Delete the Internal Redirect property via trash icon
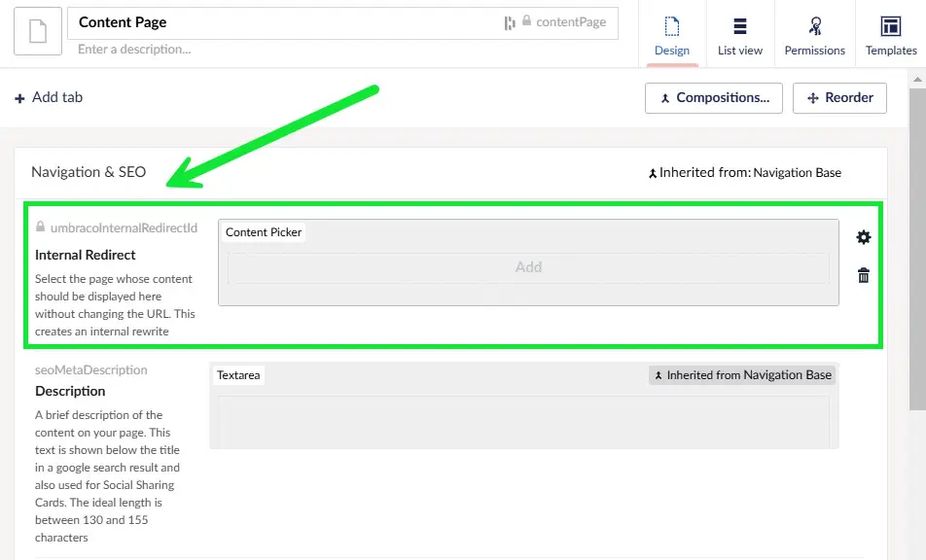 tap(862, 275)
